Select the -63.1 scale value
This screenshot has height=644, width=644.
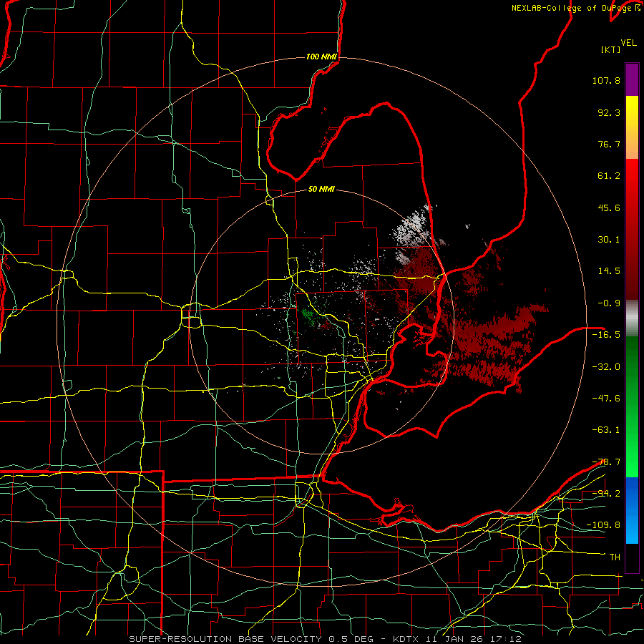pyautogui.click(x=606, y=430)
